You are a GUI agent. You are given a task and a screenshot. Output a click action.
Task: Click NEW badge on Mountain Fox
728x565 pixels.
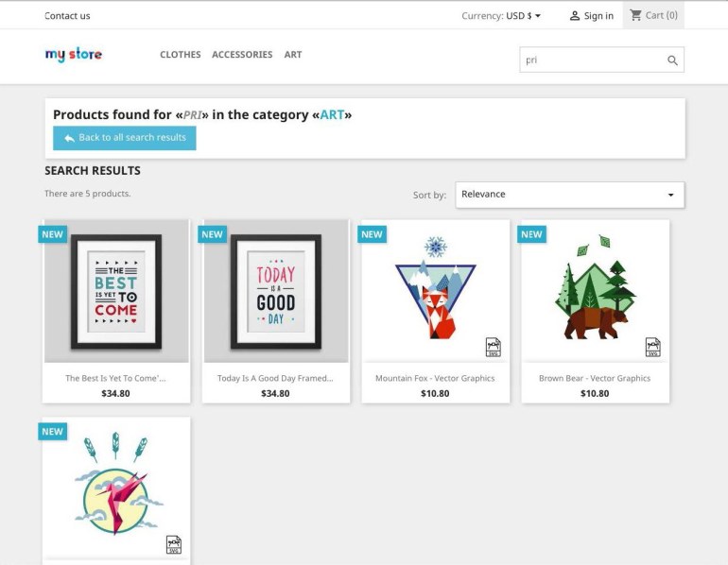click(x=372, y=234)
